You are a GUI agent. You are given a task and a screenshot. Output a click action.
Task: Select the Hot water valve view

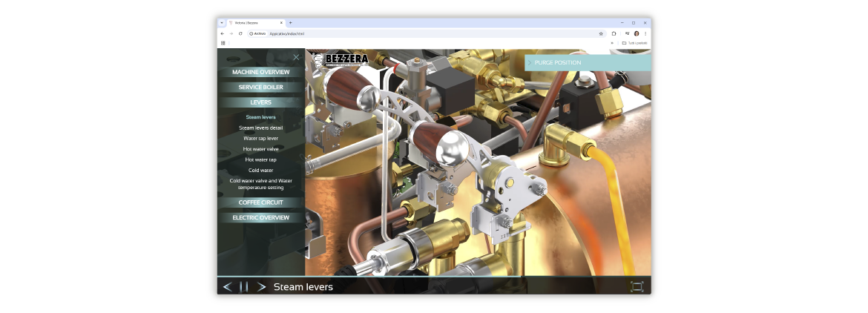260,149
